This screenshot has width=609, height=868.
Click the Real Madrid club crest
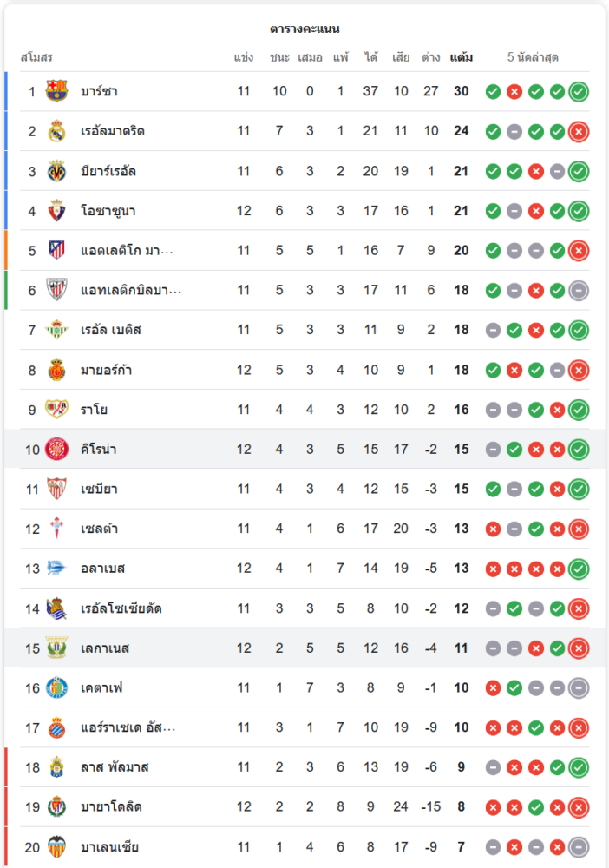tap(57, 131)
